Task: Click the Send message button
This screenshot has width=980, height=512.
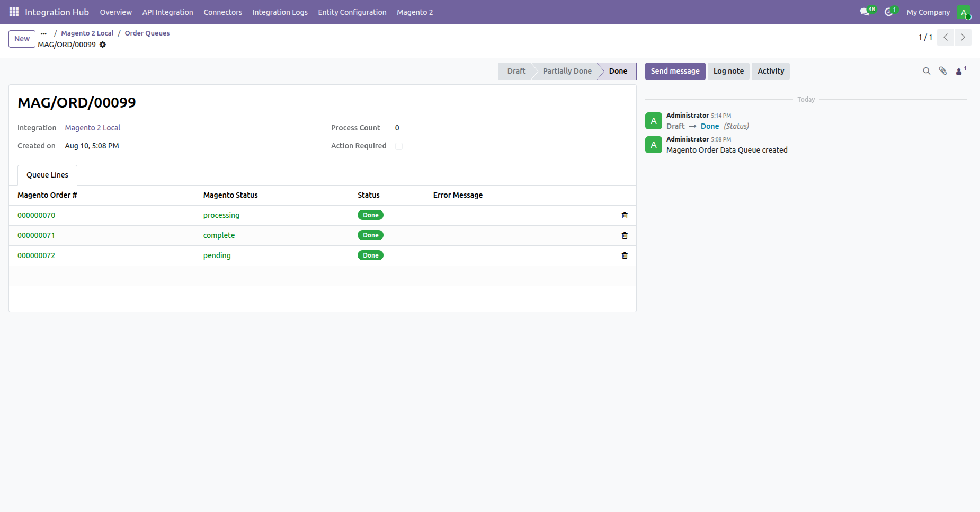Action: (x=675, y=71)
